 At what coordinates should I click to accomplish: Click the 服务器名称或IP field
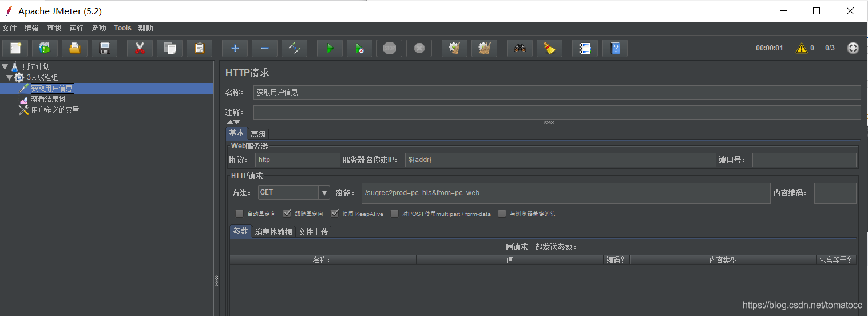coord(561,160)
